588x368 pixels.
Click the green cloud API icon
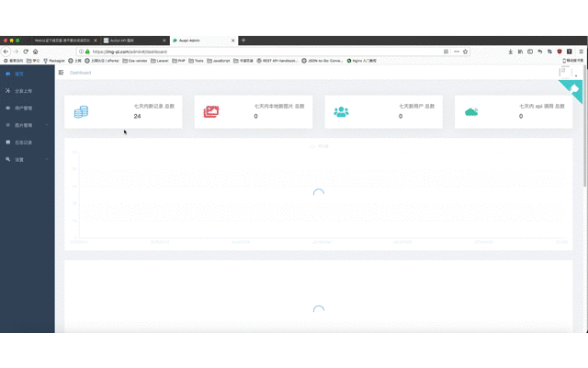pos(471,112)
